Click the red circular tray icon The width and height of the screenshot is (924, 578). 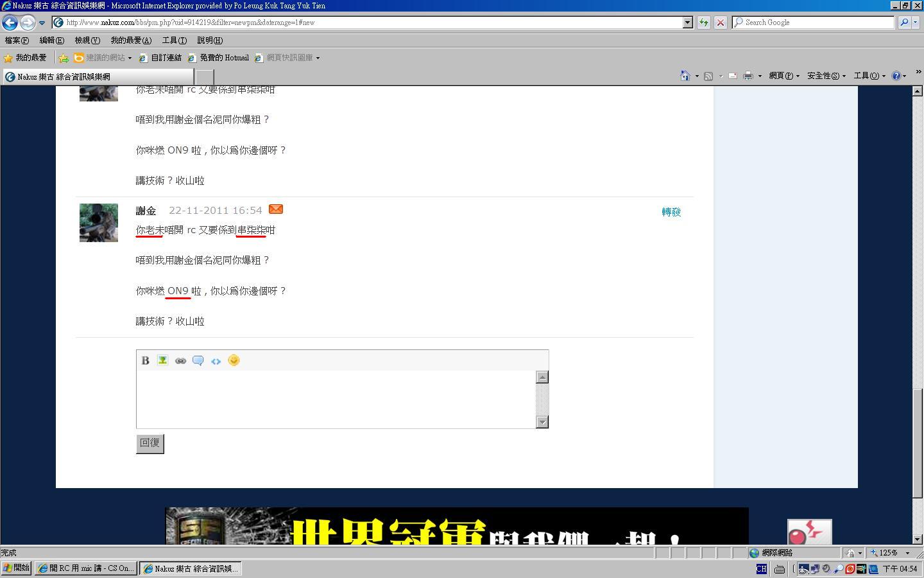tap(850, 569)
